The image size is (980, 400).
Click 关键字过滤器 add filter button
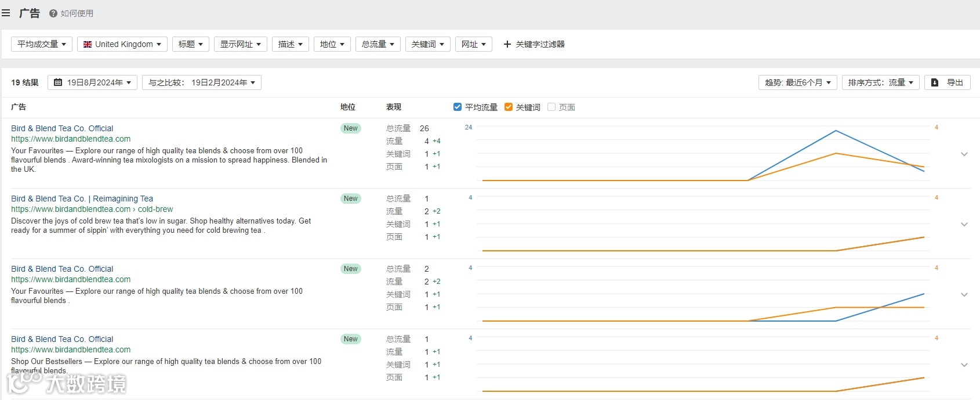point(534,44)
